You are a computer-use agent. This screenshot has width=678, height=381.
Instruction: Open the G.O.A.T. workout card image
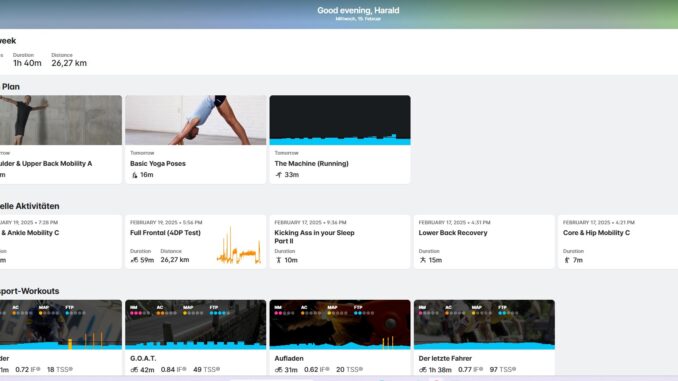point(196,324)
